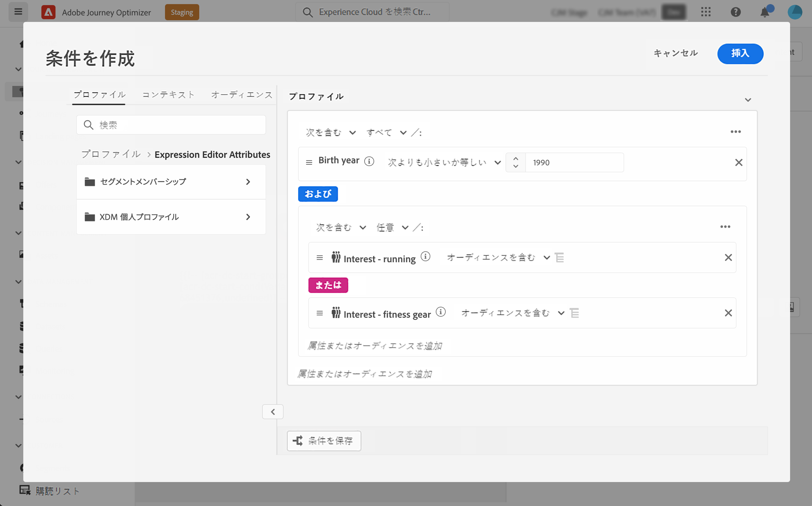The width and height of the screenshot is (812, 506).
Task: Click the 挿入 button
Action: 740,54
